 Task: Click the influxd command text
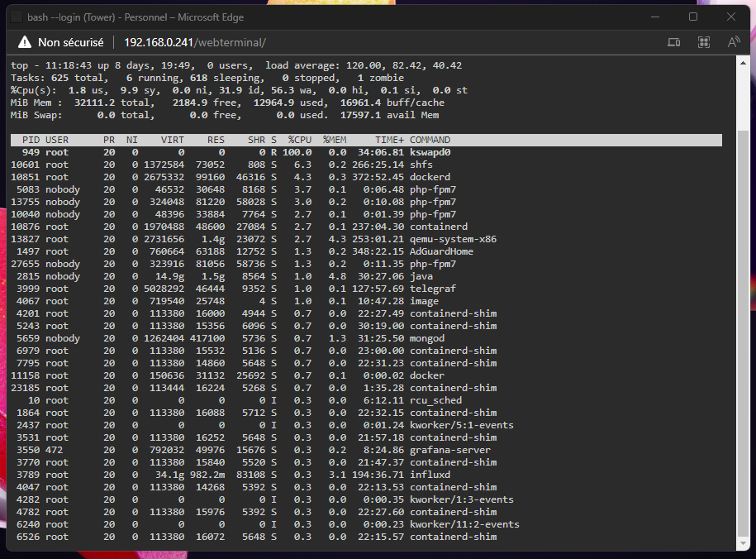coord(430,475)
